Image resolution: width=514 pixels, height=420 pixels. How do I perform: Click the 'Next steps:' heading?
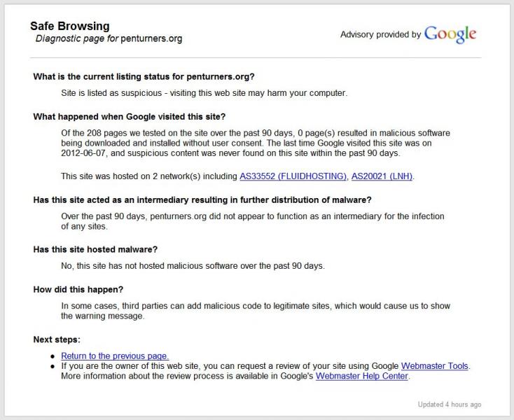(x=57, y=339)
